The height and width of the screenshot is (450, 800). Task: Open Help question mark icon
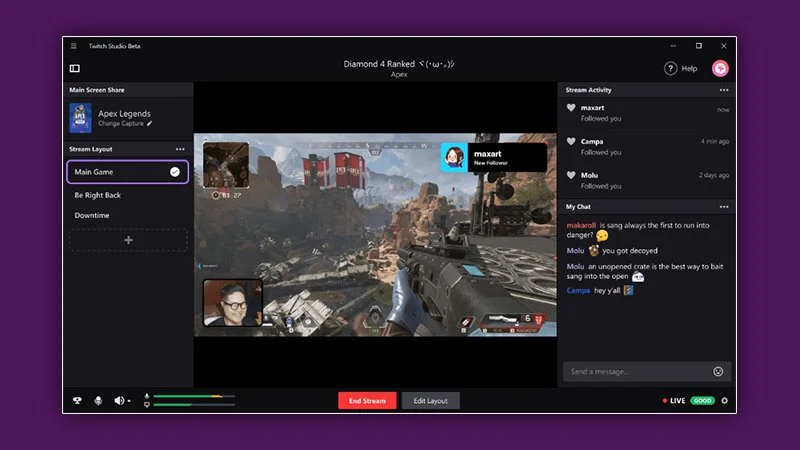click(x=670, y=68)
